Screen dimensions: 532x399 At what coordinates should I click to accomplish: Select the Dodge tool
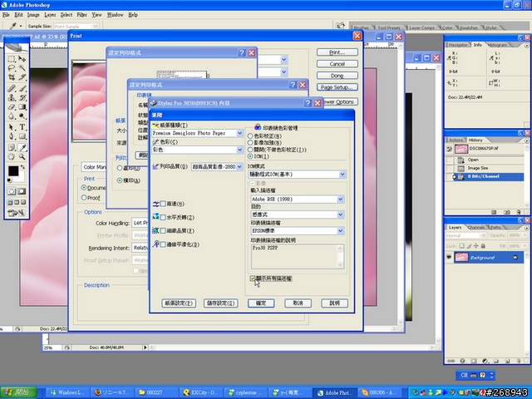[x=22, y=116]
